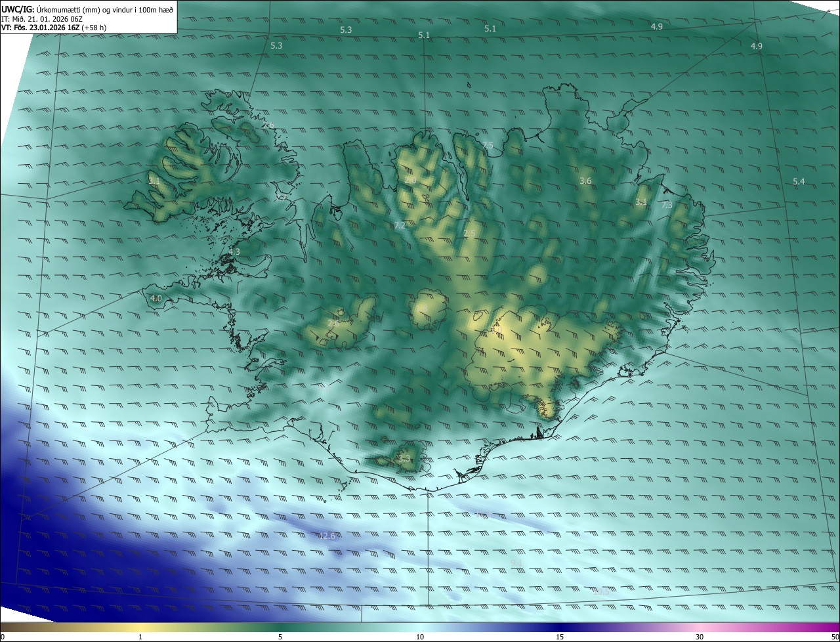
Task: Click the 10.5 value over the sea
Action: (x=601, y=591)
